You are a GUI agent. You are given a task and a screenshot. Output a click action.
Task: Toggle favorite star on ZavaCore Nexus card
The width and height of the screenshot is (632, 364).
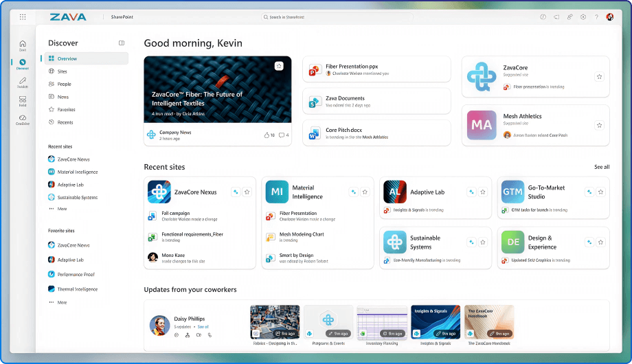coord(247,192)
